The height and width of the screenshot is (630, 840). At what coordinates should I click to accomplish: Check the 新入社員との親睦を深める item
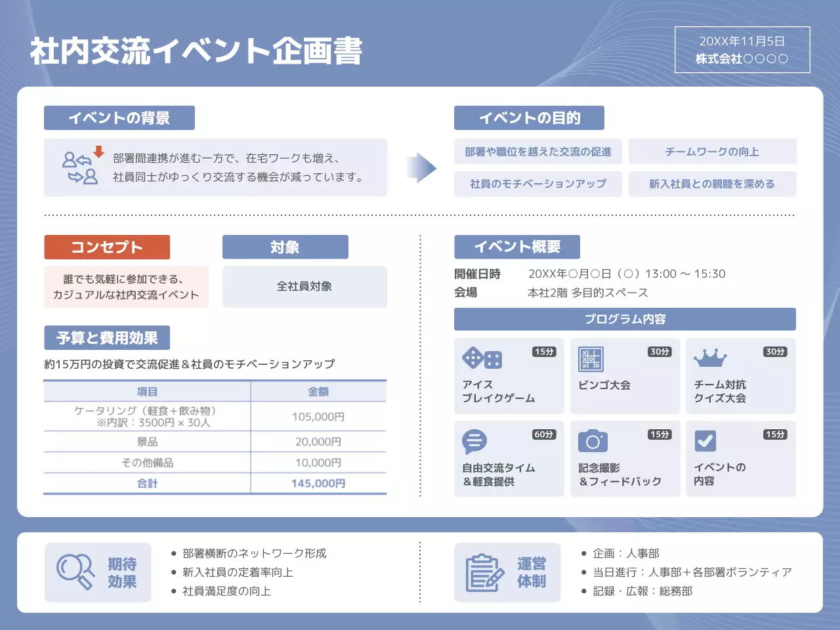point(713,184)
